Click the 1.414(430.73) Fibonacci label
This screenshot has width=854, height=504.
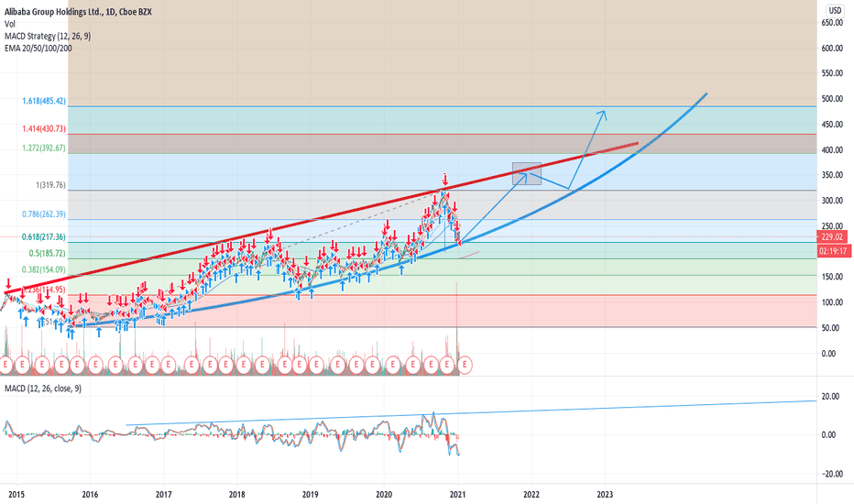tap(44, 128)
